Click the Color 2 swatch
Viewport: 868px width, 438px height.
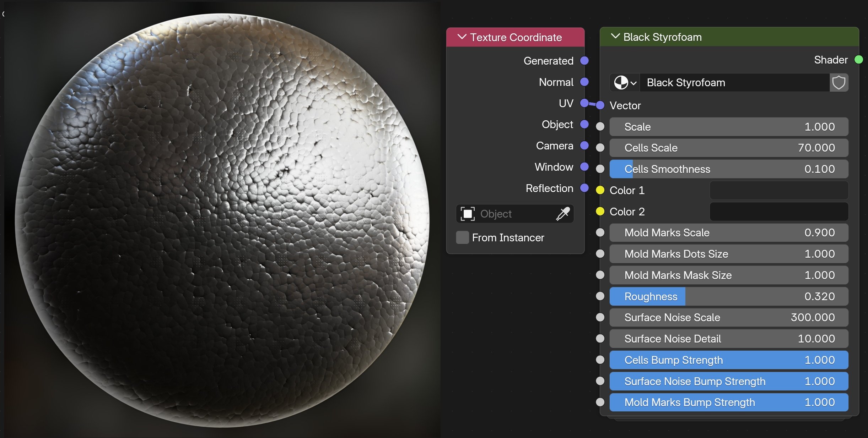click(778, 212)
